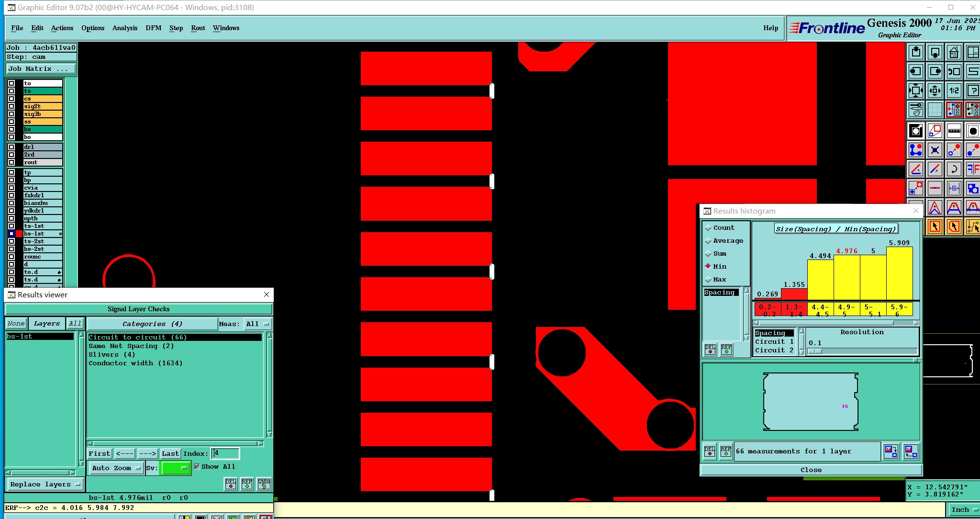The image size is (980, 519).
Task: Click the Job Matrix button
Action: pos(41,69)
